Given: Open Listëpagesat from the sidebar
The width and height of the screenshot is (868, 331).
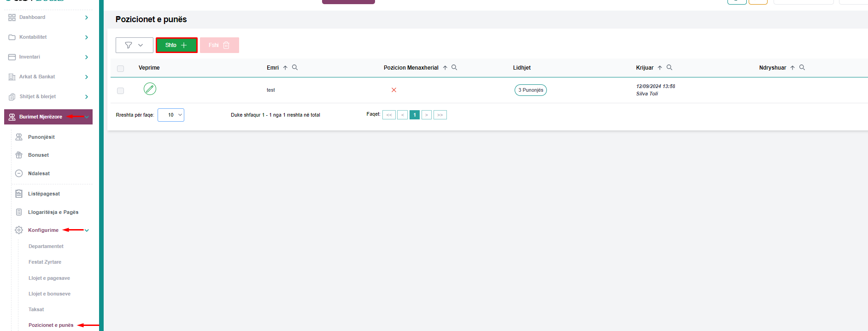Looking at the screenshot, I should [x=44, y=194].
